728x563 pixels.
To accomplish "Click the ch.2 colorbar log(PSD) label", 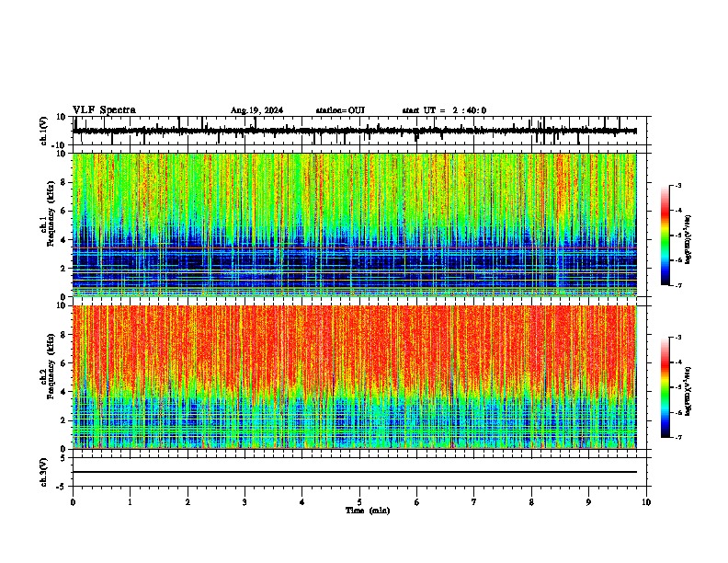I will tap(688, 391).
